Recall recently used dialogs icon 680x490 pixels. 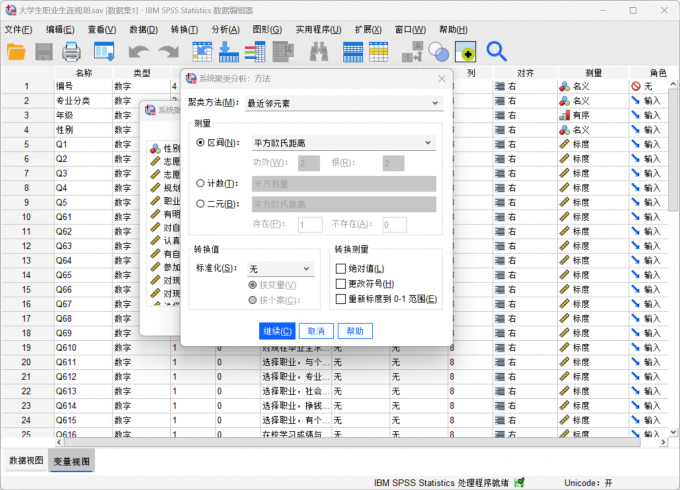coord(104,52)
